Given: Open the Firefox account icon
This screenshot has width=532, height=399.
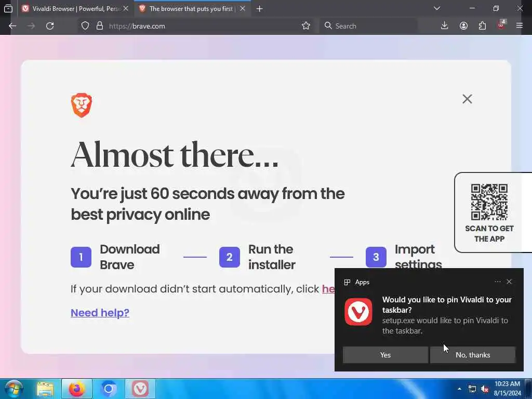Looking at the screenshot, I should (x=463, y=26).
